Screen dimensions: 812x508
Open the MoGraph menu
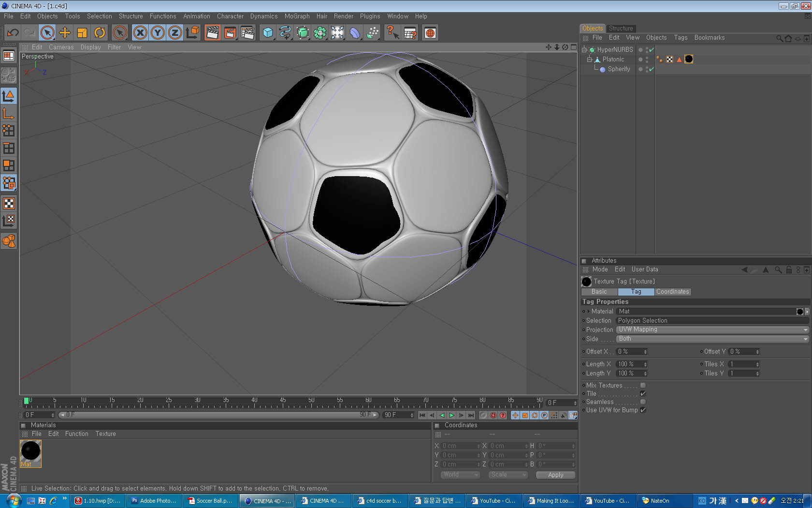[x=297, y=16]
